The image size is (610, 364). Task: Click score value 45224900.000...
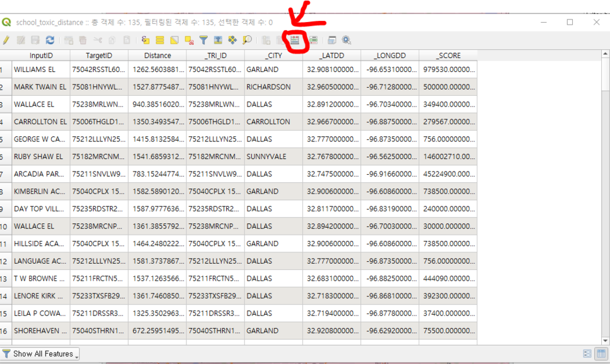(448, 174)
